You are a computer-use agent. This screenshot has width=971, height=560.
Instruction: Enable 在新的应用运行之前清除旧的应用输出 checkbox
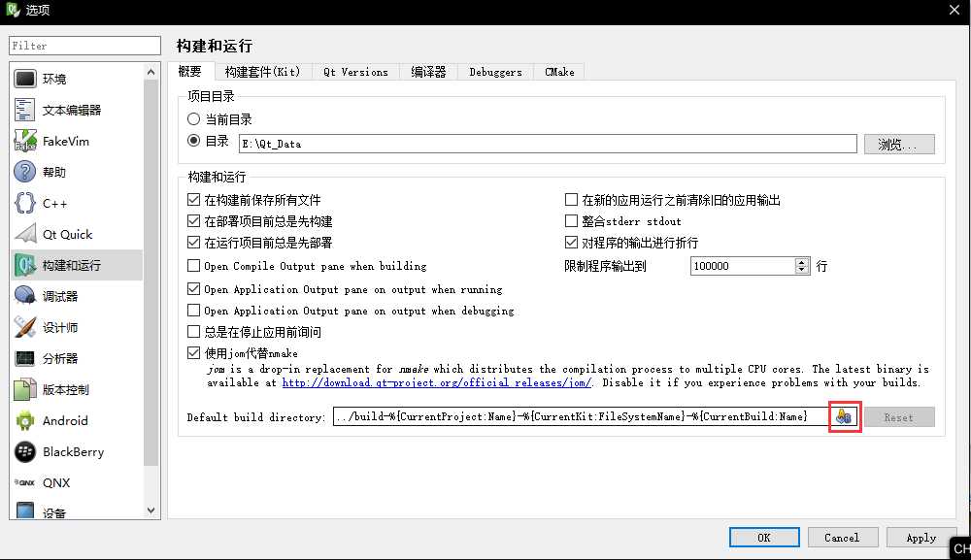click(x=572, y=199)
